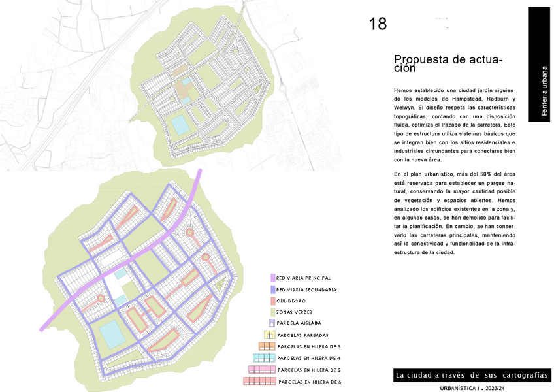Click the Parcelas en Hilera de 5 icon
554x392 pixels.
(x=262, y=370)
